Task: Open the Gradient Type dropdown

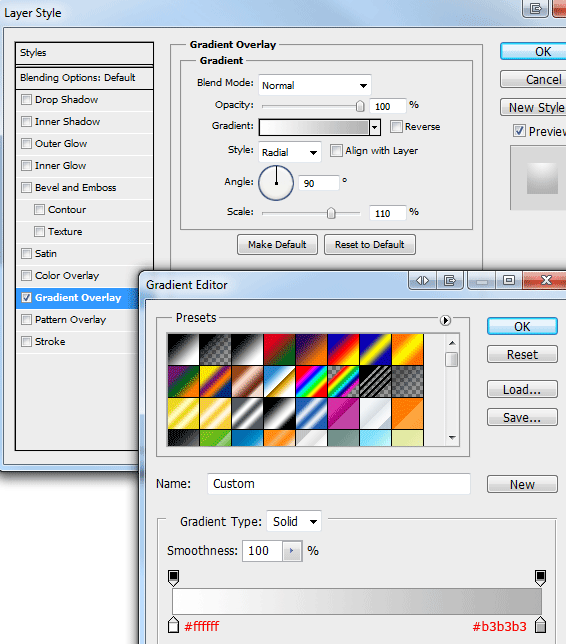Action: click(294, 522)
